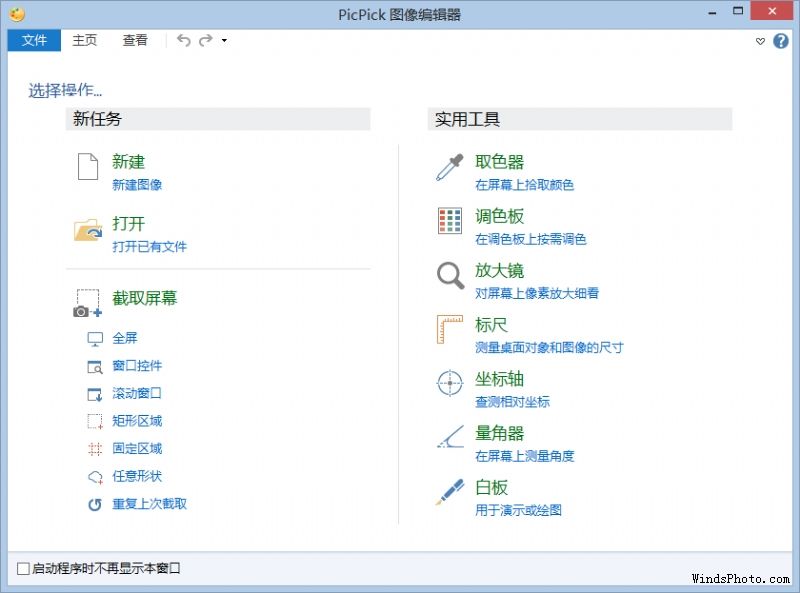Screen dimensions: 800x593
Task: Launch the 标尺 tool link
Action: tap(491, 325)
